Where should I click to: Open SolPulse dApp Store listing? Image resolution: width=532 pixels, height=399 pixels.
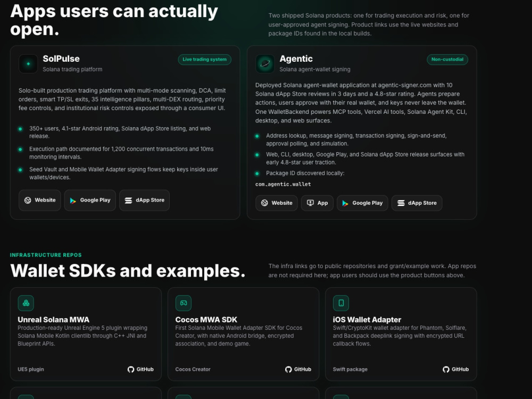[x=144, y=200]
